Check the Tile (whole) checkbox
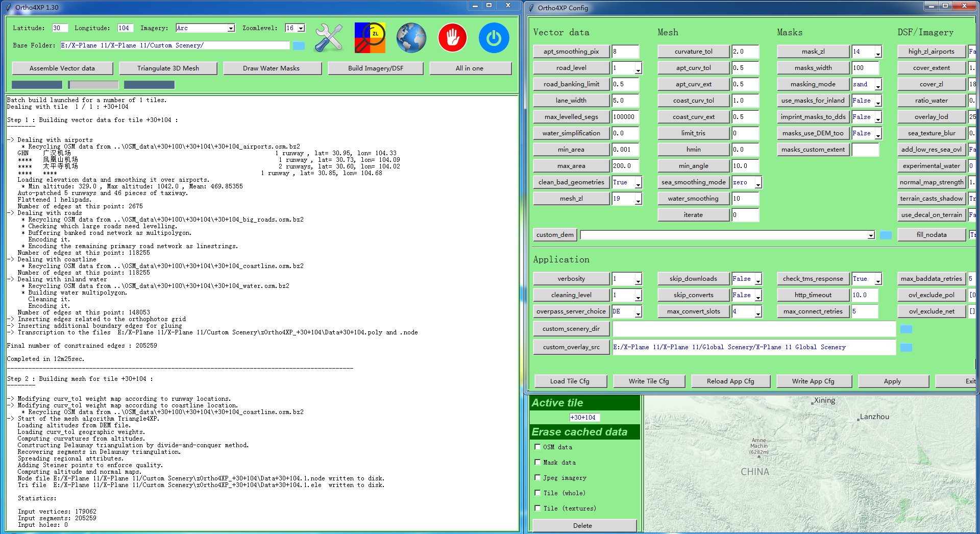Screen dimensions: 980x534 (x=537, y=493)
